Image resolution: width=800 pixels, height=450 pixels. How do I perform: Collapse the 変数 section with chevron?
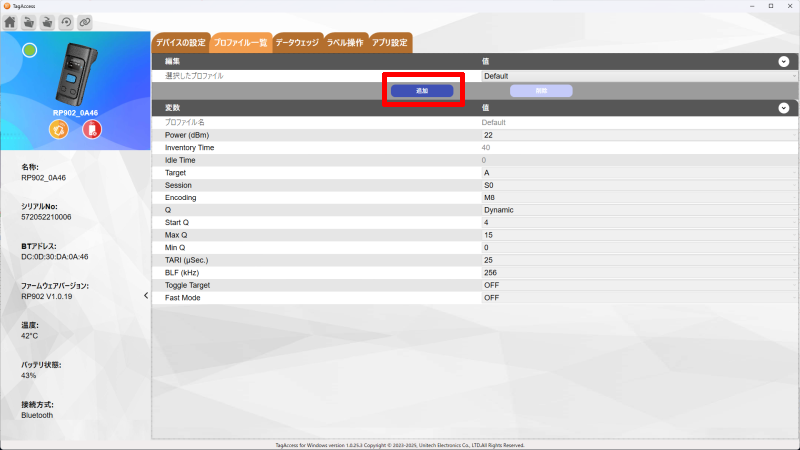(783, 107)
